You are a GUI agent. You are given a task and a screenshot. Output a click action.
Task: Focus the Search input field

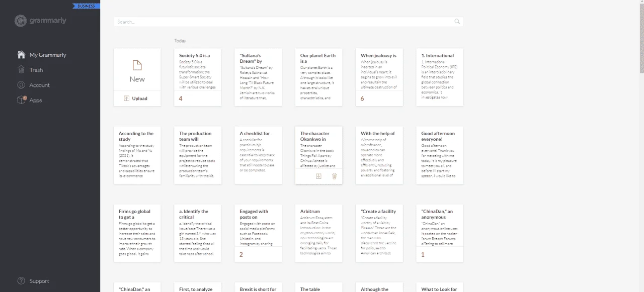288,22
